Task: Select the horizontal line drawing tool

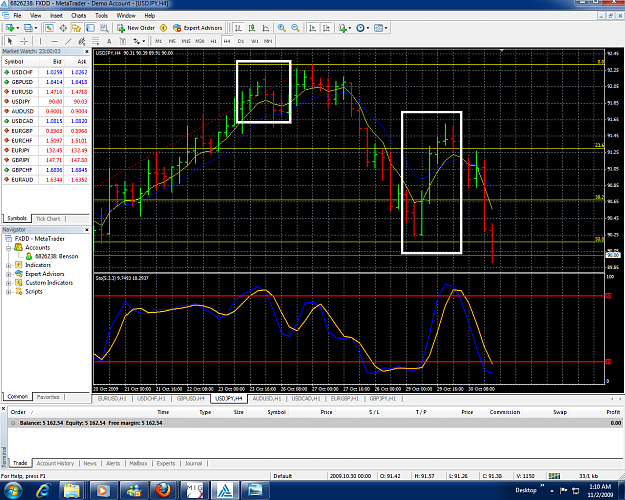Action: pos(55,41)
